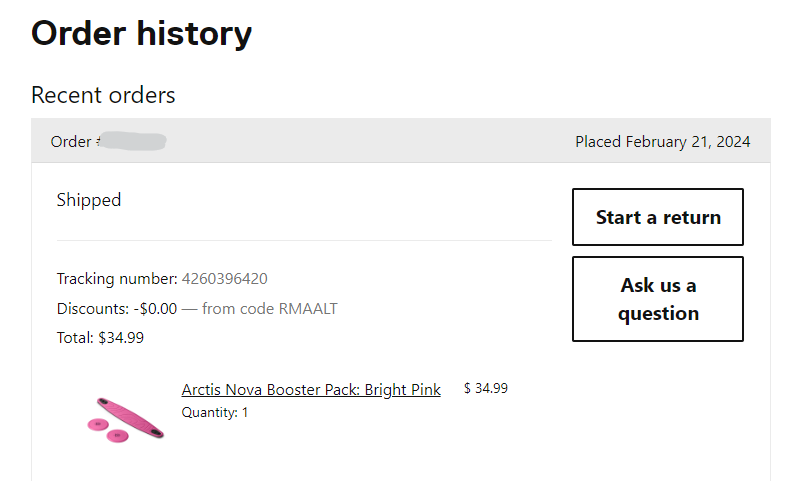788x481 pixels.
Task: Click the Start a return button
Action: coord(657,217)
